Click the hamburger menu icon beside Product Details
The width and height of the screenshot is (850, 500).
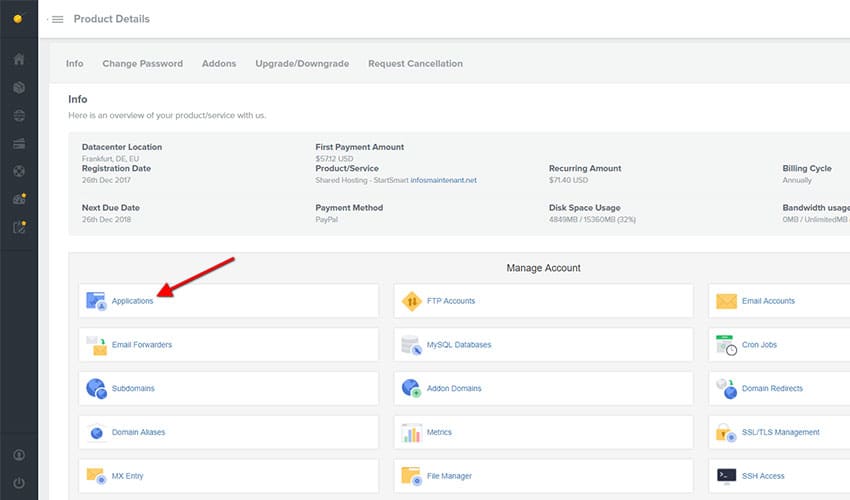click(57, 19)
